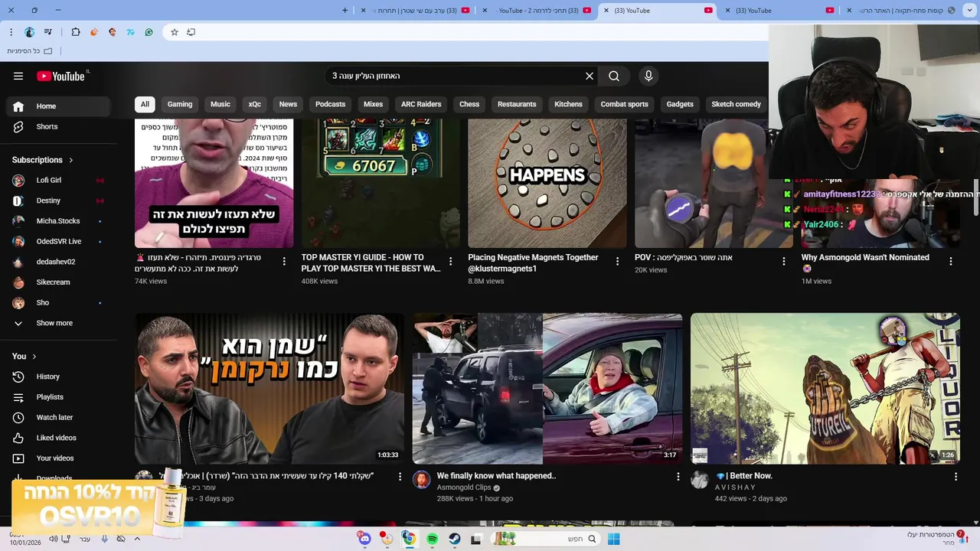Open the Lofi Girl subscription
Image resolution: width=980 pixels, height=551 pixels.
tap(59, 180)
